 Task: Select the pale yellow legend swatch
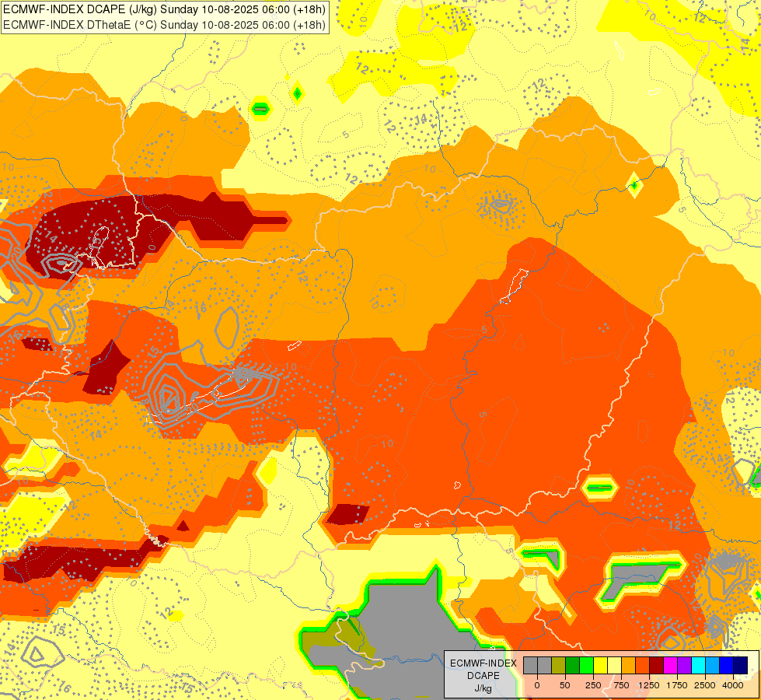pos(614,665)
